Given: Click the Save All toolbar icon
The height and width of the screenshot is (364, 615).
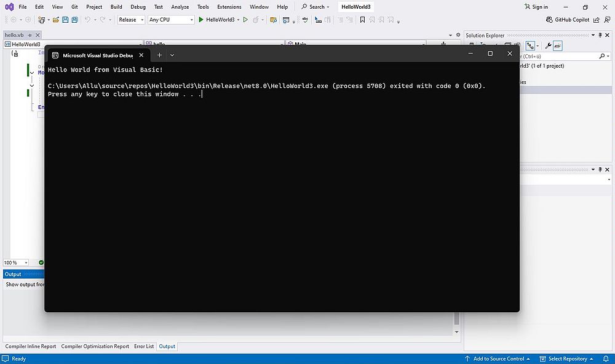Looking at the screenshot, I should pos(74,20).
